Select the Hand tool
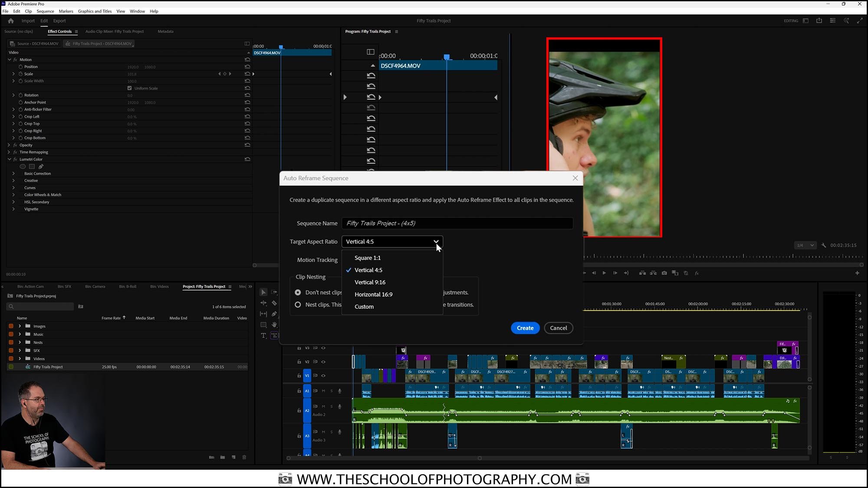Image resolution: width=868 pixels, height=488 pixels. 274,324
